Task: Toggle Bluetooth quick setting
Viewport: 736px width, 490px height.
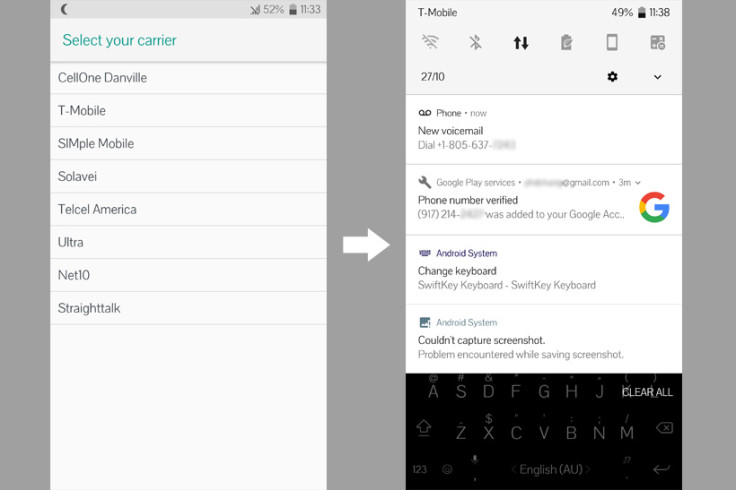Action: pyautogui.click(x=475, y=42)
